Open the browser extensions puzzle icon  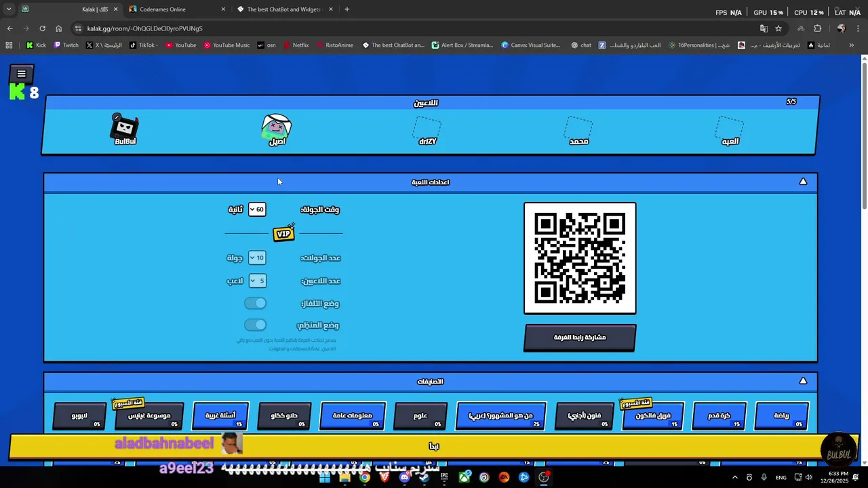click(x=817, y=28)
